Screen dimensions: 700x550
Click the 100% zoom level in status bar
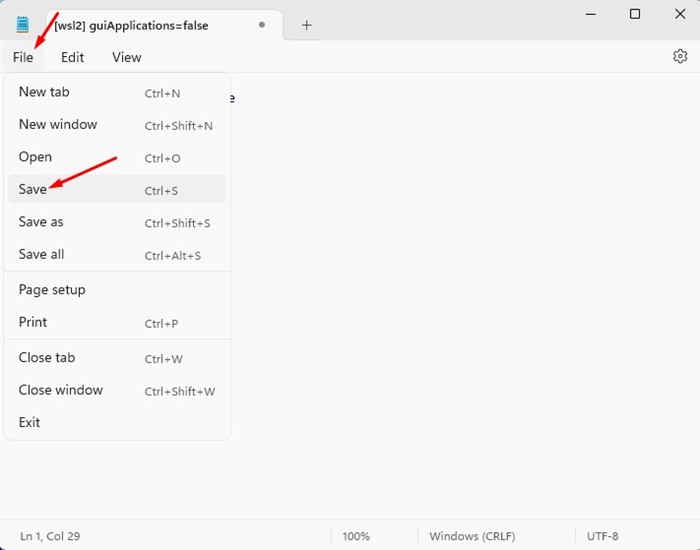tap(356, 536)
